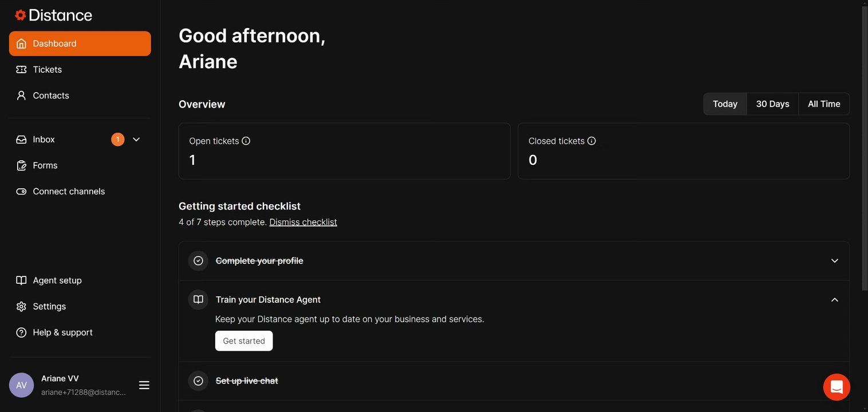Open the Contacts person icon

coord(21,96)
